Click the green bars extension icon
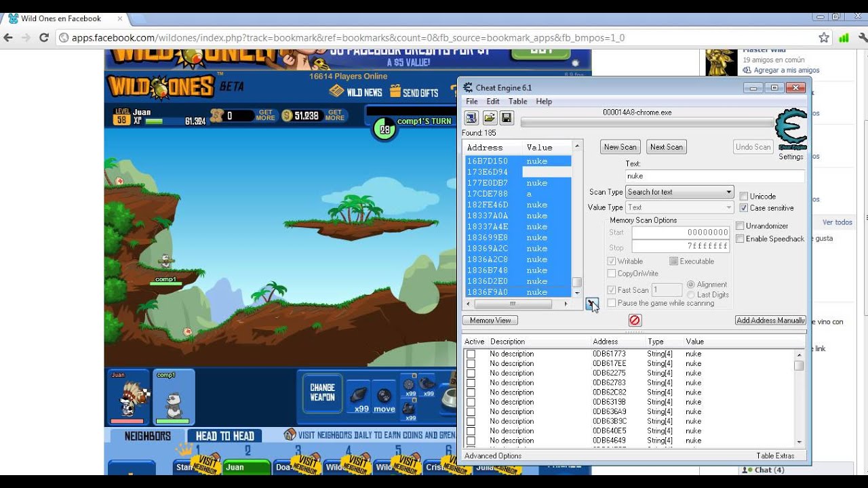 click(x=844, y=38)
